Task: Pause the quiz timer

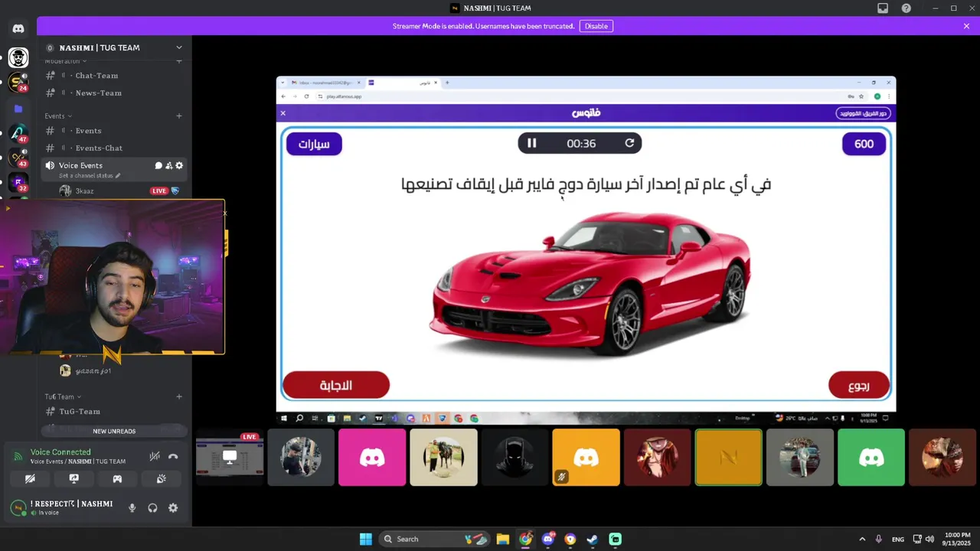Action: tap(532, 143)
